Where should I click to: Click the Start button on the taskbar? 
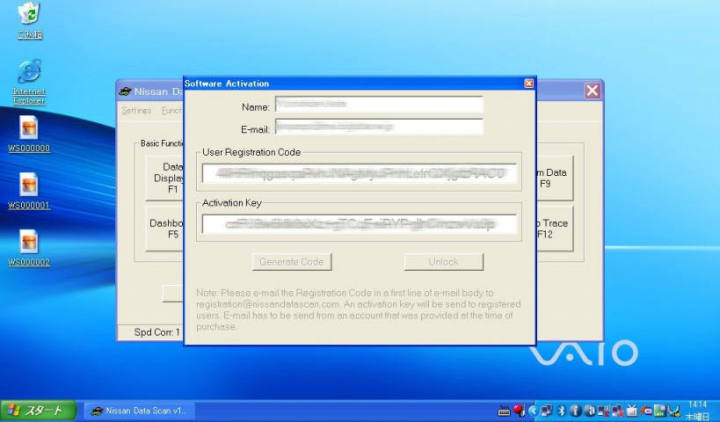click(39, 411)
